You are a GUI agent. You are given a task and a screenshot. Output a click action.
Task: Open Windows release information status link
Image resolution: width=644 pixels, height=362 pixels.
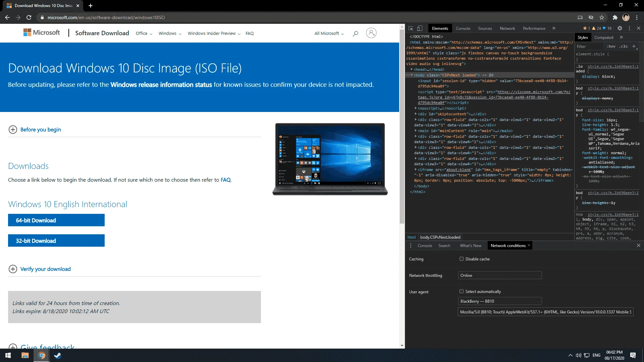[x=161, y=85]
